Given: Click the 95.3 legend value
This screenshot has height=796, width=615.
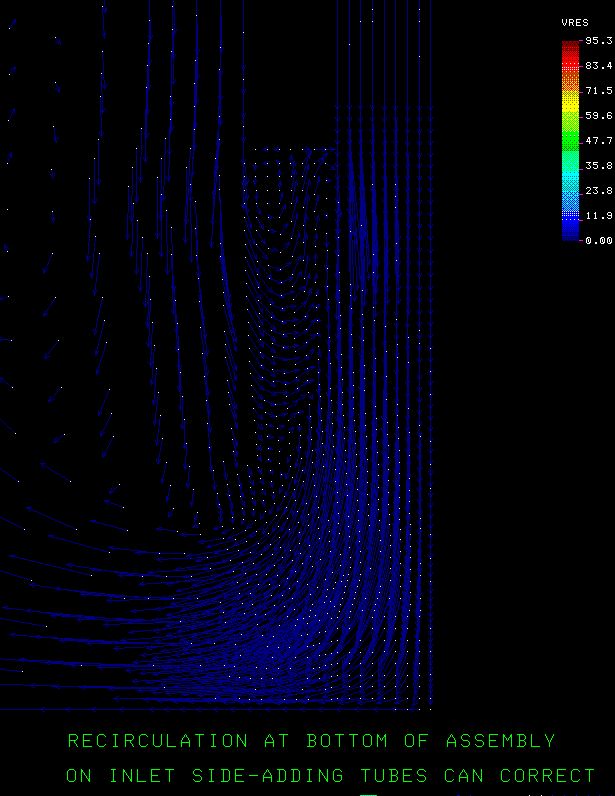Looking at the screenshot, I should (599, 41).
